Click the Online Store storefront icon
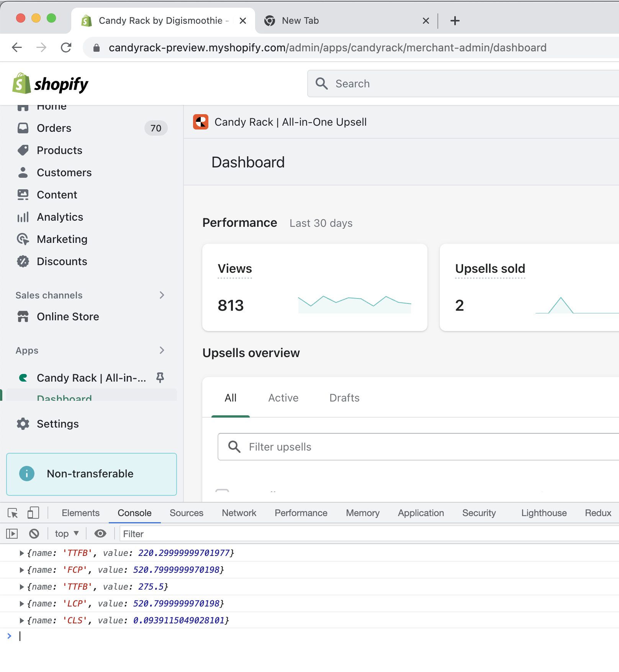619x672 pixels. click(23, 316)
